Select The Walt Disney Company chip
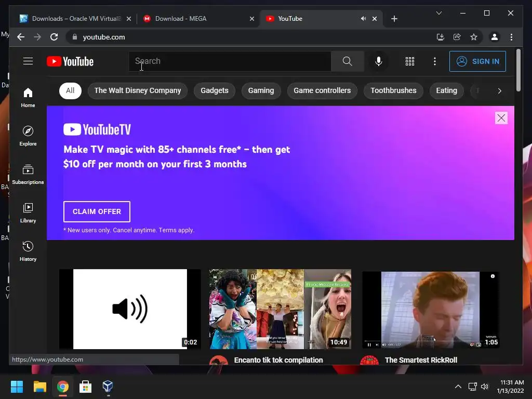 137,90
